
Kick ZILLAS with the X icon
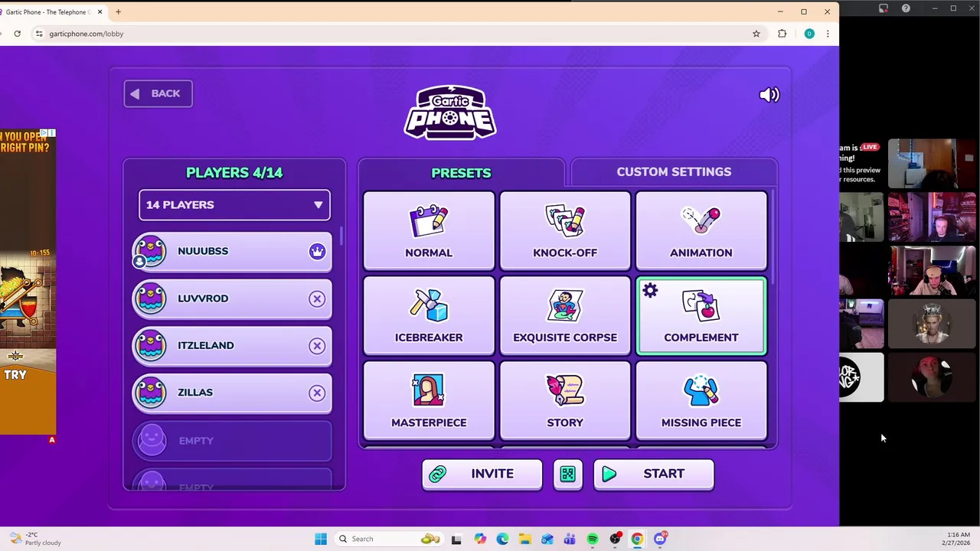point(317,393)
